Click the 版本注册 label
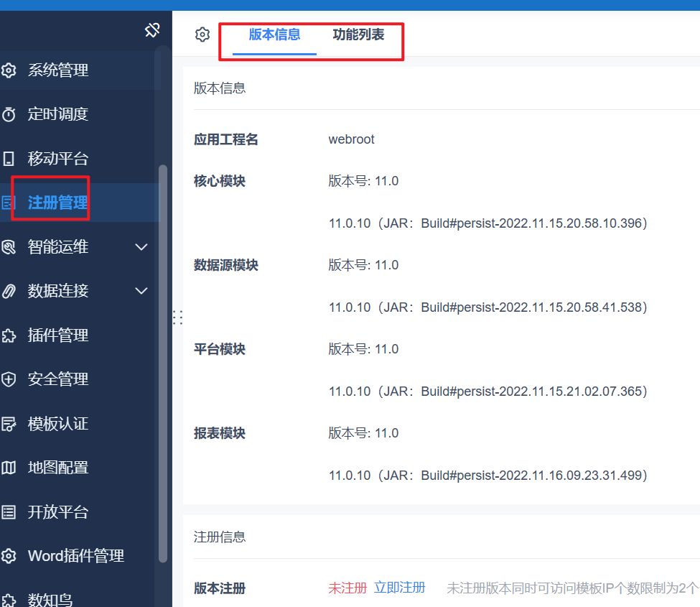 point(220,588)
